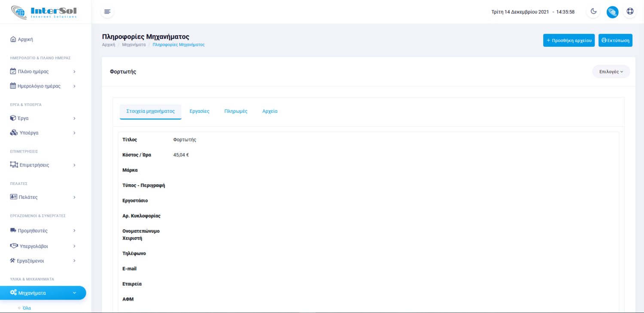
Task: Click the hamburger menu toggle icon
Action: pyautogui.click(x=107, y=12)
